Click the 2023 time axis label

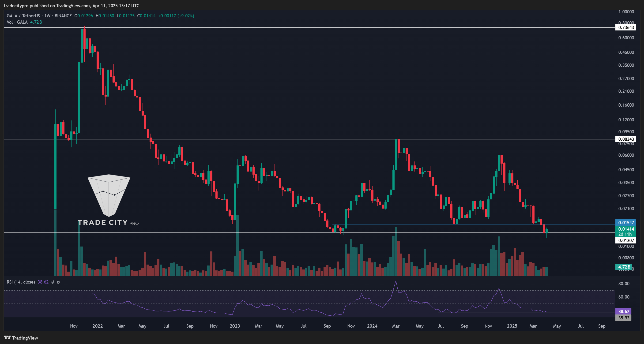click(x=235, y=326)
